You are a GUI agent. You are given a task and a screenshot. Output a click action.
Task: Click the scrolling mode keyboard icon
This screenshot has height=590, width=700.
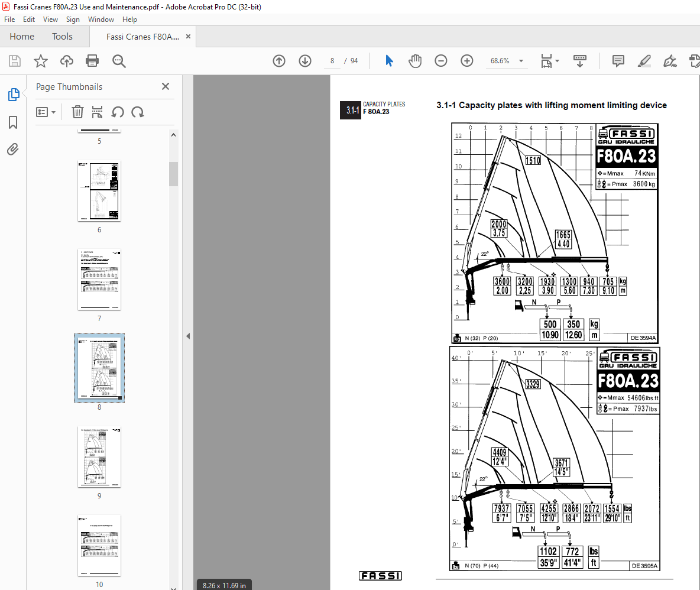(580, 61)
